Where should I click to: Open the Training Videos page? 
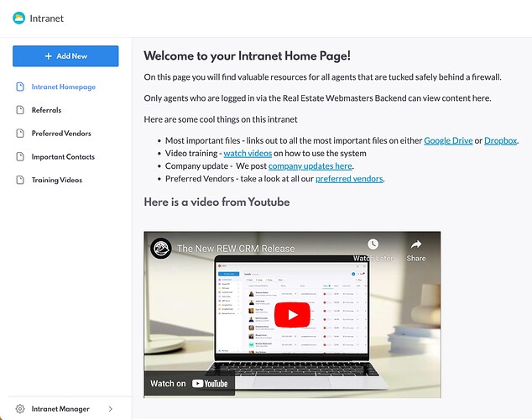[57, 180]
